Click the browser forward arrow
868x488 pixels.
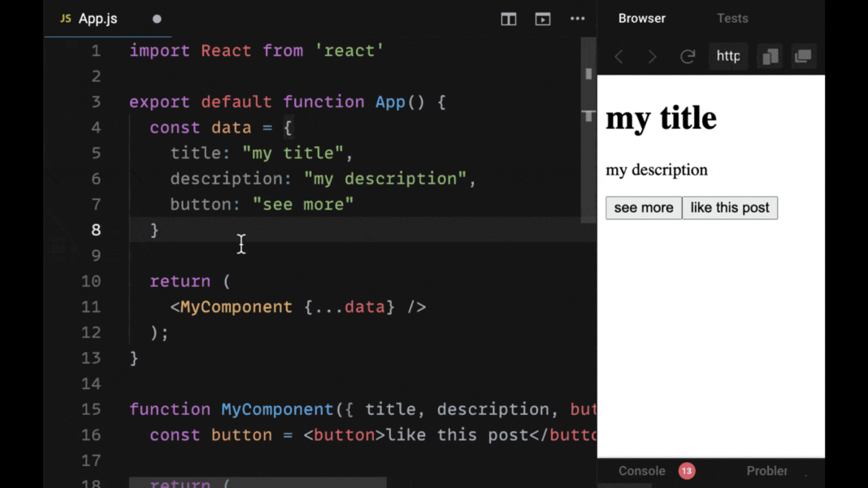tap(652, 56)
